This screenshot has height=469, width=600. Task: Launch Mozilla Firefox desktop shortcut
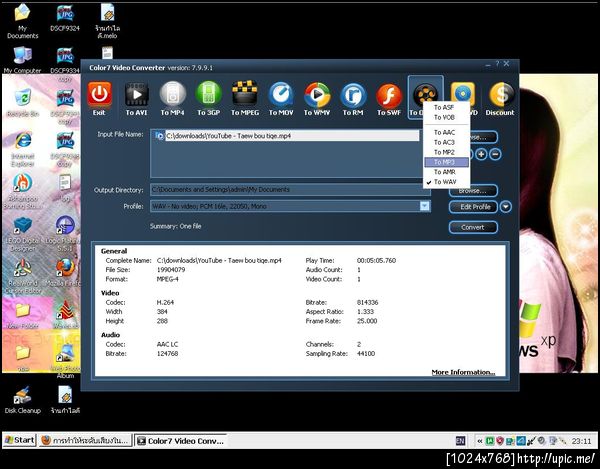[x=64, y=272]
